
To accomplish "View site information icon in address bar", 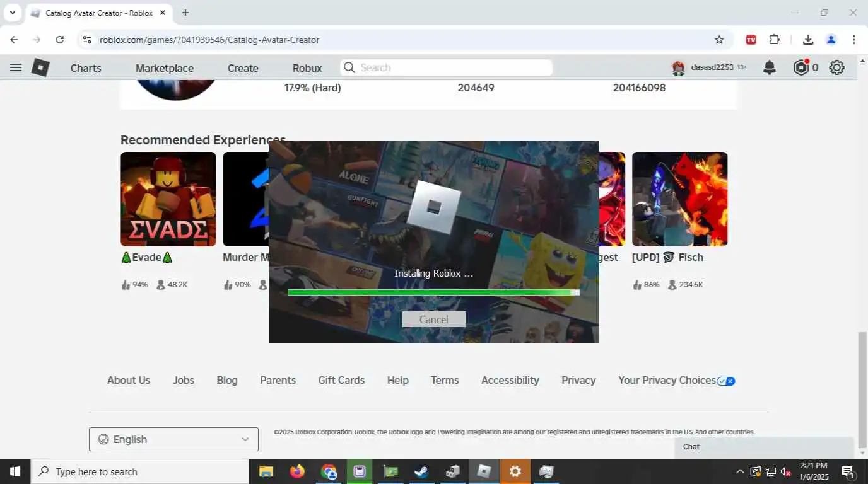I will 87,40.
